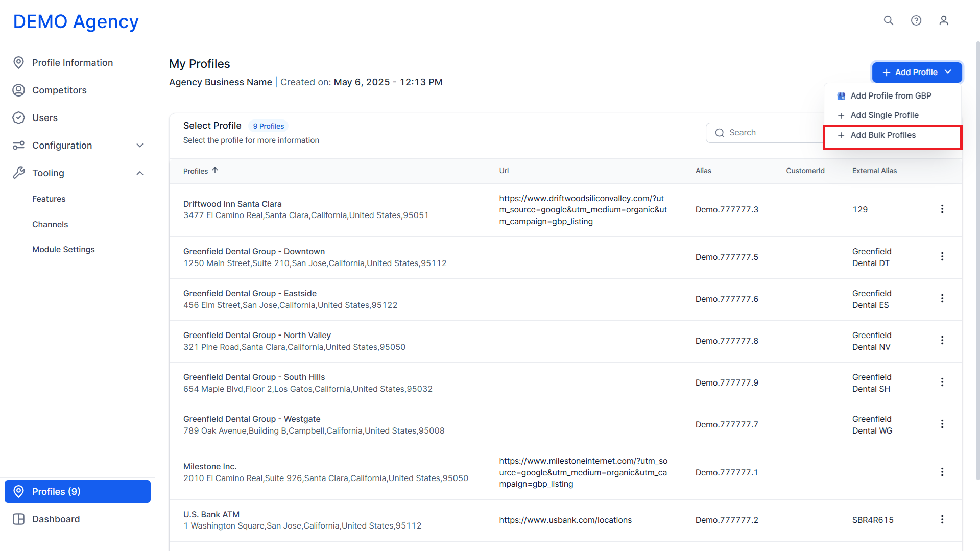Open row menu for Milestone Inc.
Screen dimensions: 980x551
[x=942, y=472]
